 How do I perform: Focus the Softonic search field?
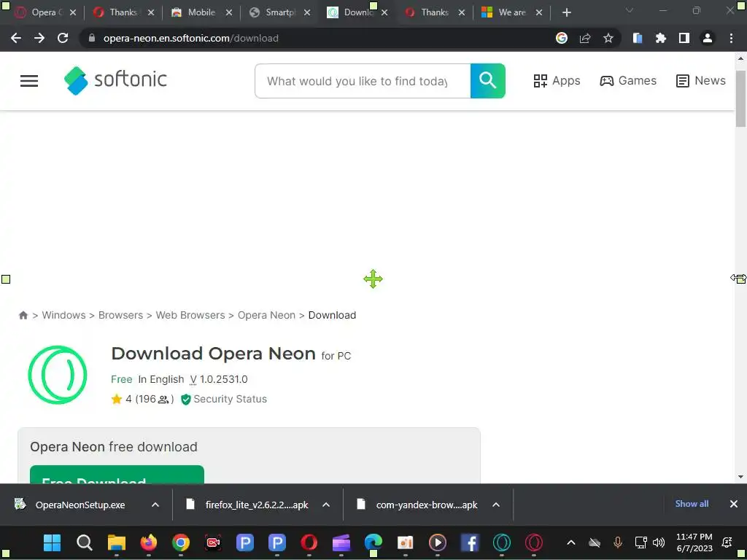tap(363, 81)
